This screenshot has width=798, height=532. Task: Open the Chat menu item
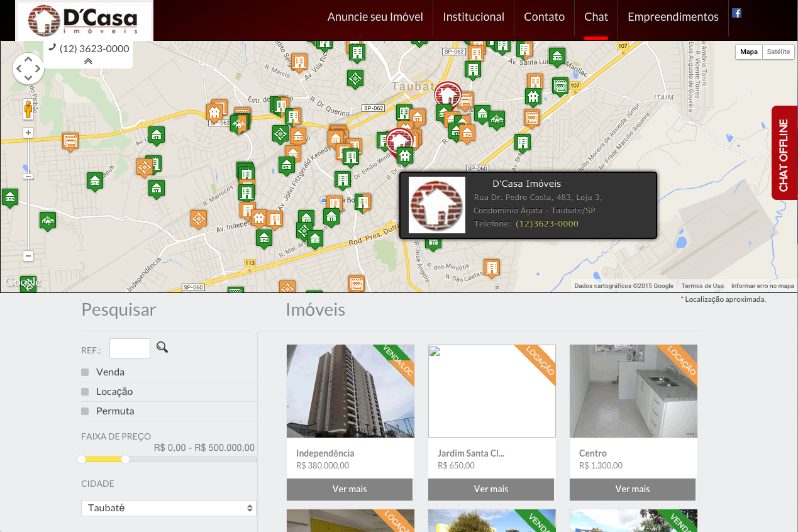596,17
